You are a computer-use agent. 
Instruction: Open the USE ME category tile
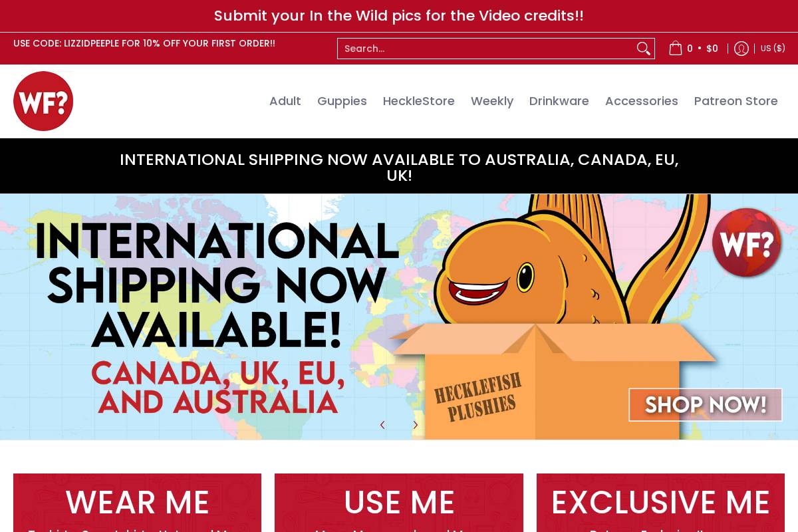399,503
